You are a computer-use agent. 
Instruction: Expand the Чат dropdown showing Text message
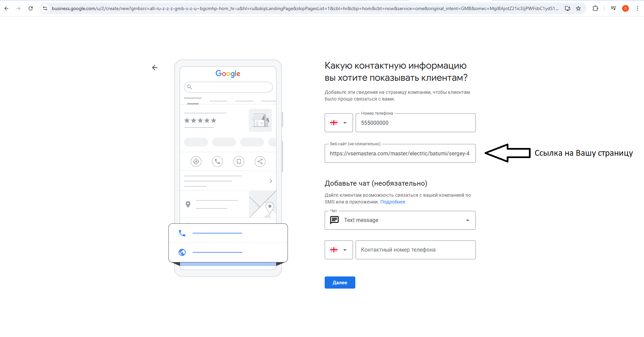(x=467, y=220)
